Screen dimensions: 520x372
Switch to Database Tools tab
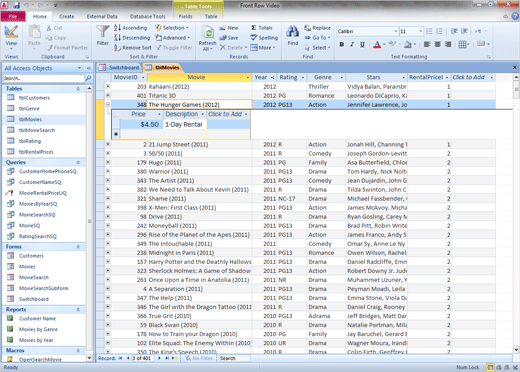[148, 16]
